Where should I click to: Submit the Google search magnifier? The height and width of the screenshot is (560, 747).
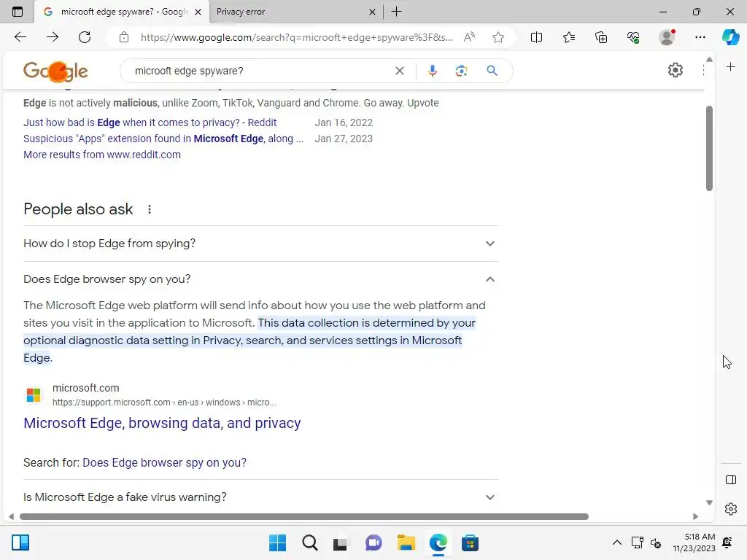[x=492, y=71]
